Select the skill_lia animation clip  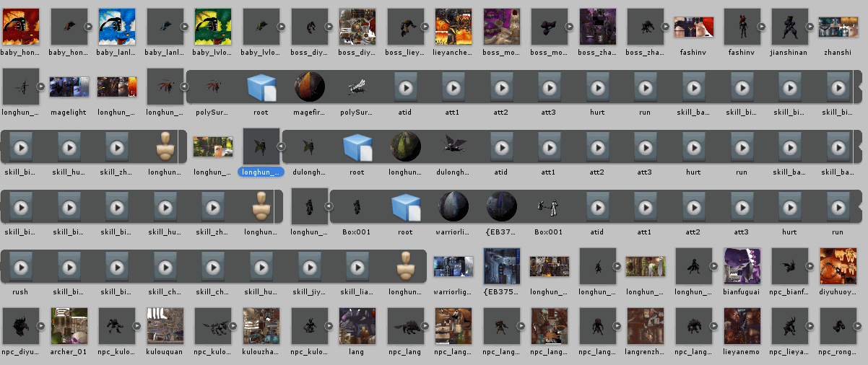tap(357, 267)
